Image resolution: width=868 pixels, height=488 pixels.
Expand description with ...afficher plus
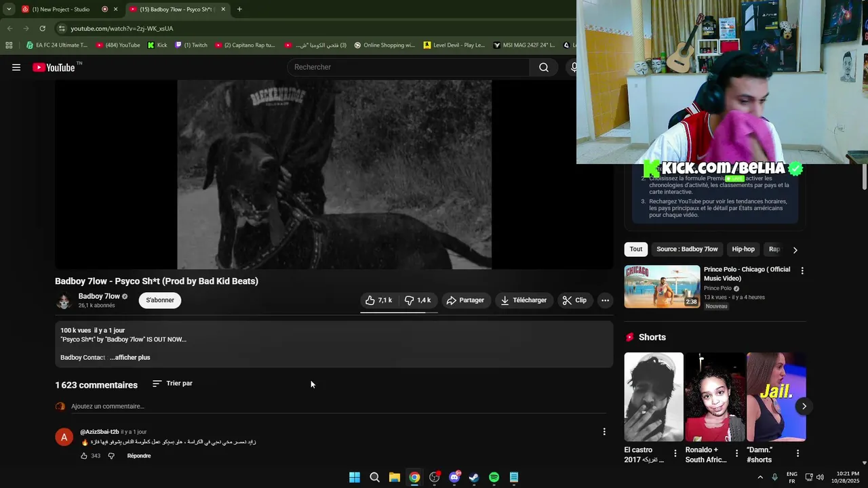130,357
